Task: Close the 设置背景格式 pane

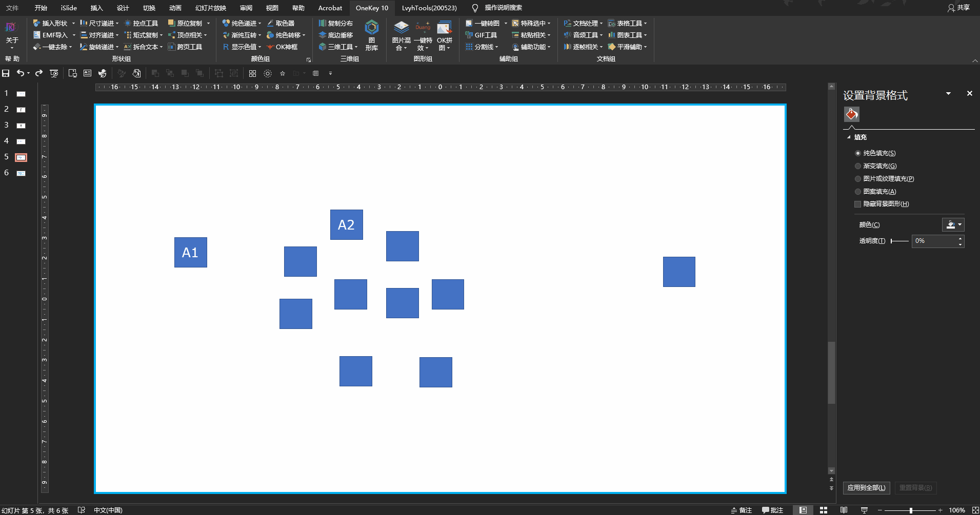Action: 969,93
